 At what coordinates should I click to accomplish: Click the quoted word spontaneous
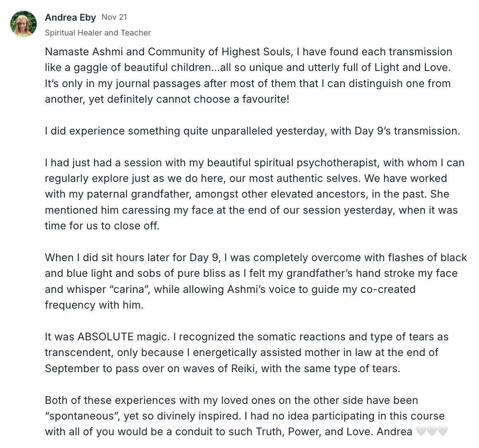(83, 416)
